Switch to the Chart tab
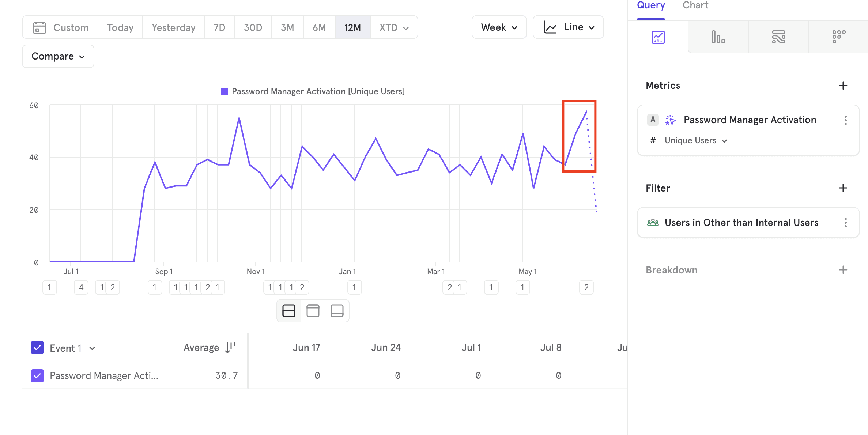 click(695, 5)
